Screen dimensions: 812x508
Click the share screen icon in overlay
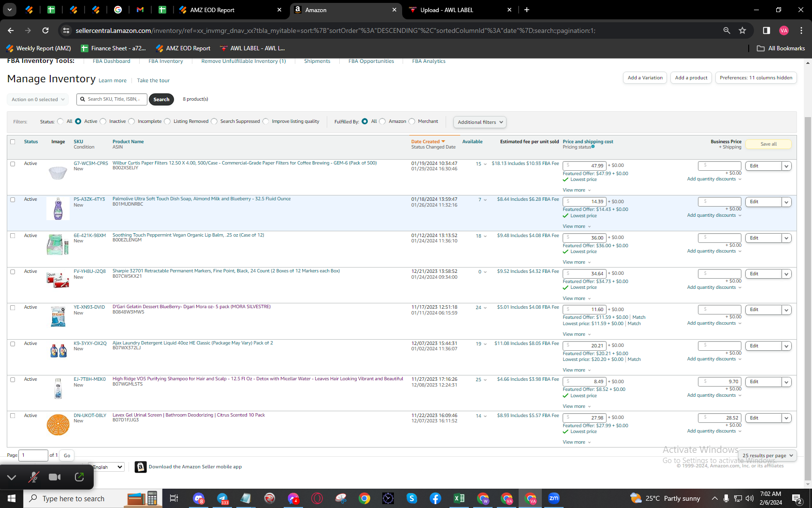click(x=79, y=477)
